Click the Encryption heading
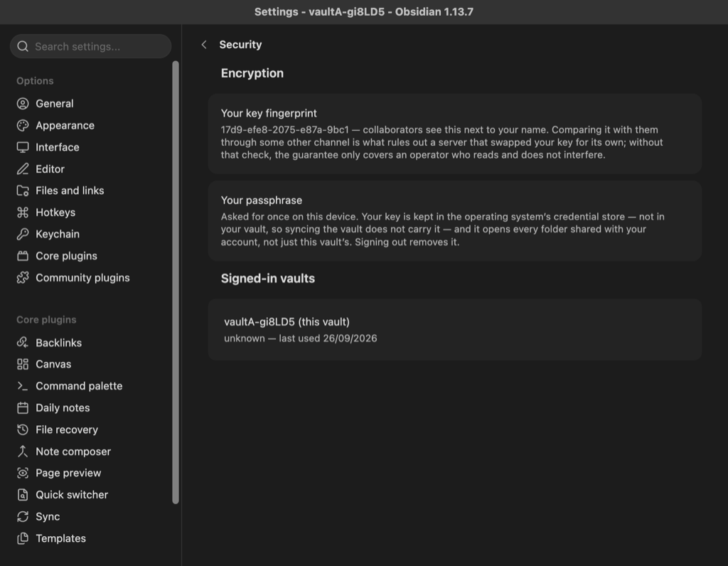 pos(252,73)
